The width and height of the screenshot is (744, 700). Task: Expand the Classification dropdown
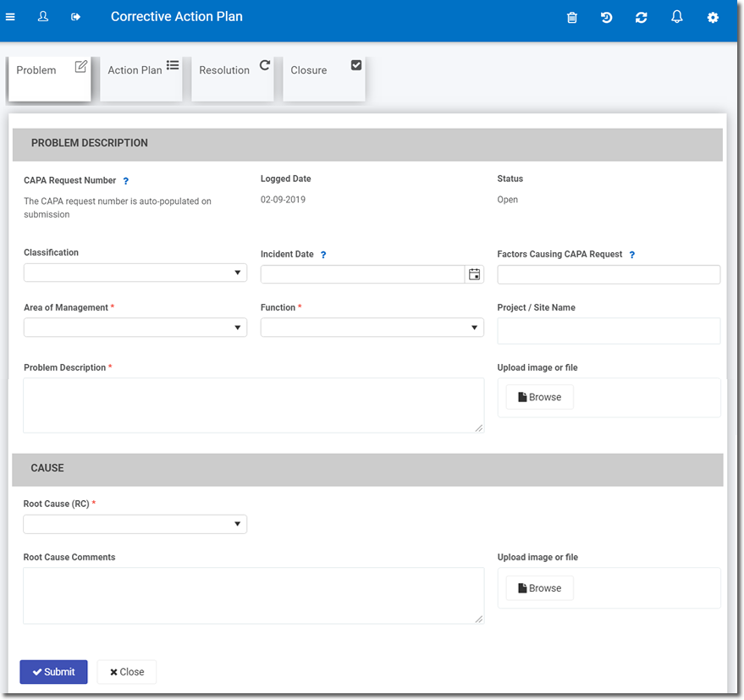[x=135, y=273]
